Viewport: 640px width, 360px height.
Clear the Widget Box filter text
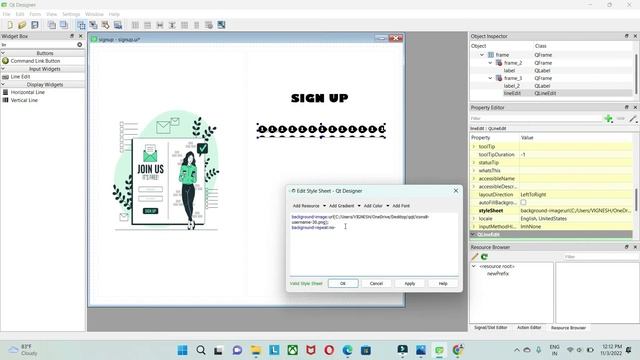[x=80, y=44]
